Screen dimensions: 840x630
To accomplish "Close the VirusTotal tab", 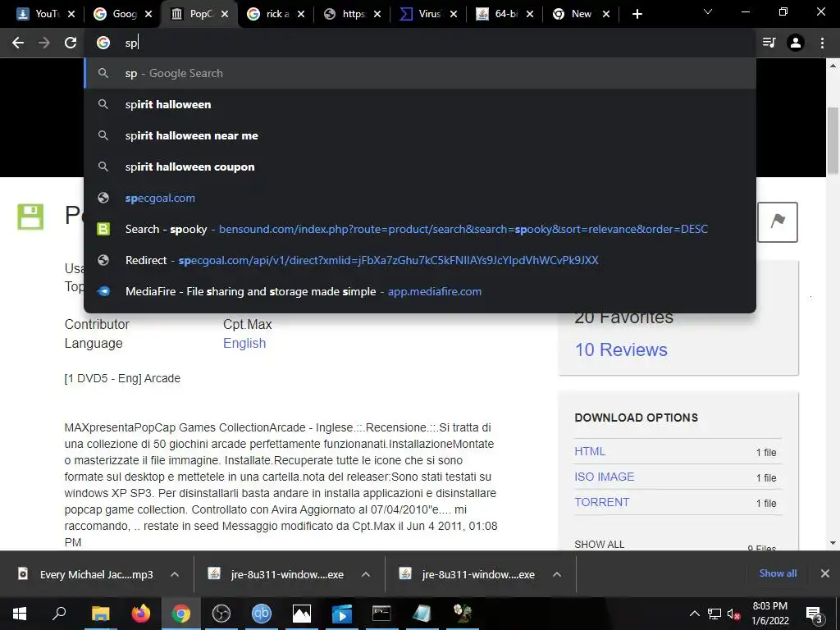I will click(x=454, y=14).
